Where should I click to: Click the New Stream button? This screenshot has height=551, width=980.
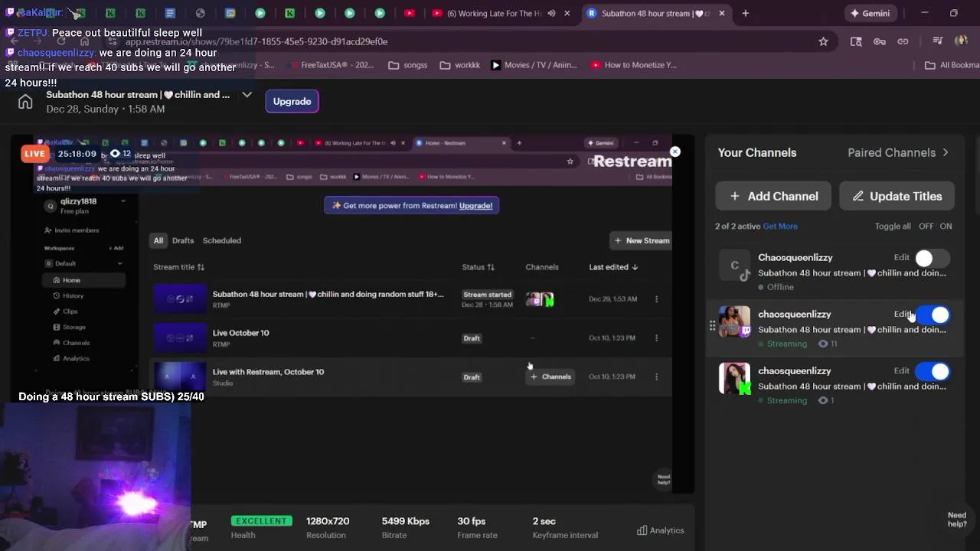[x=642, y=240]
